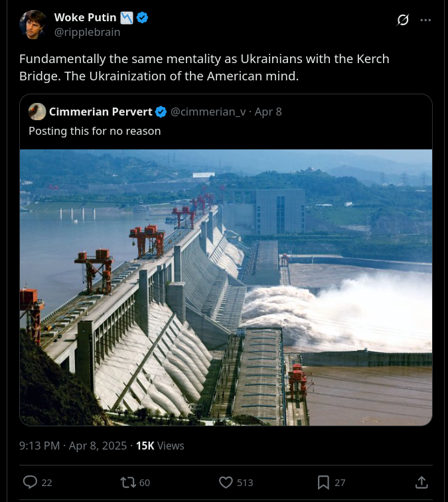Image resolution: width=448 pixels, height=502 pixels.
Task: Open Woke Putin's profile avatar
Action: [34, 25]
